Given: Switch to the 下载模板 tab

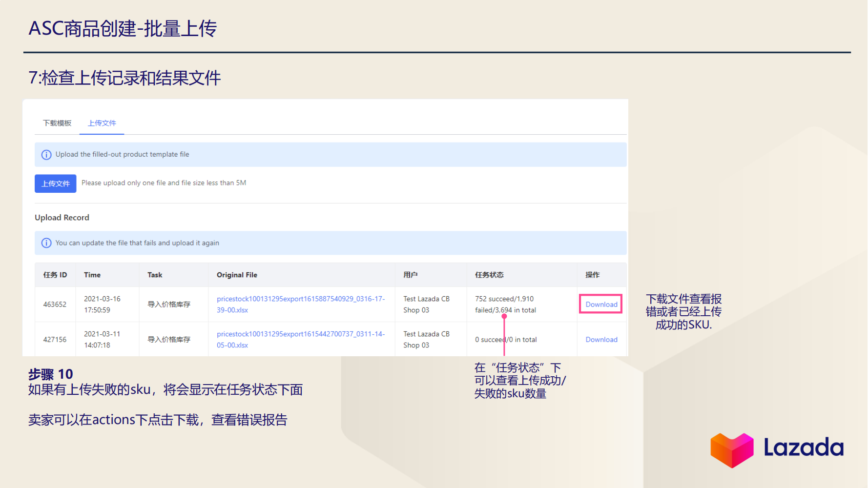Looking at the screenshot, I should [56, 123].
